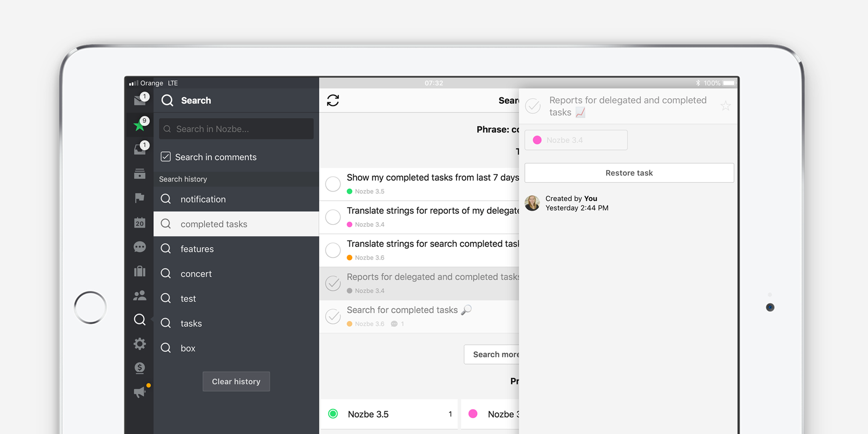This screenshot has height=434, width=868.
Task: Select the Search magnifier in sidebar
Action: click(140, 320)
